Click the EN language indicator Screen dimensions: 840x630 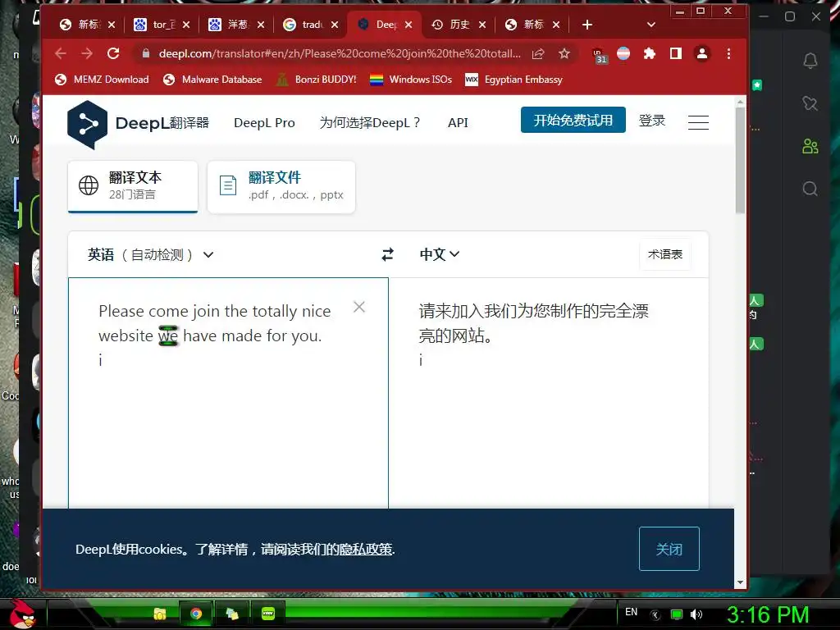click(x=631, y=612)
